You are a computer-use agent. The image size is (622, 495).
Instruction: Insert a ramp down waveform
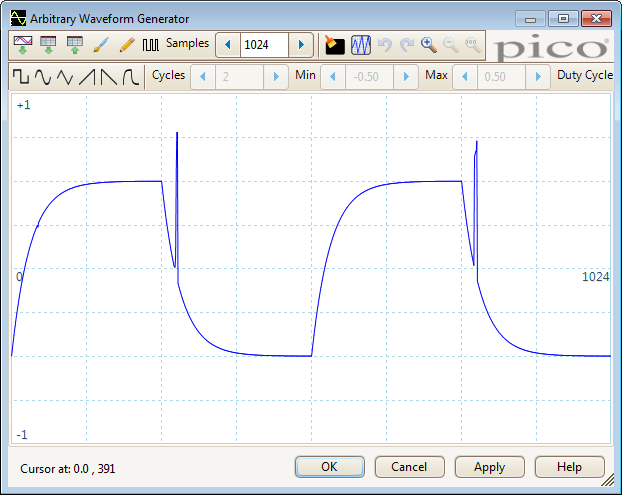point(109,76)
